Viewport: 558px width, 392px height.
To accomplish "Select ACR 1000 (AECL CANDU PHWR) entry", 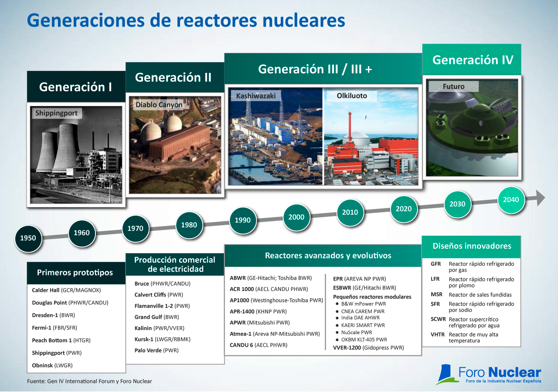I will tap(269, 289).
